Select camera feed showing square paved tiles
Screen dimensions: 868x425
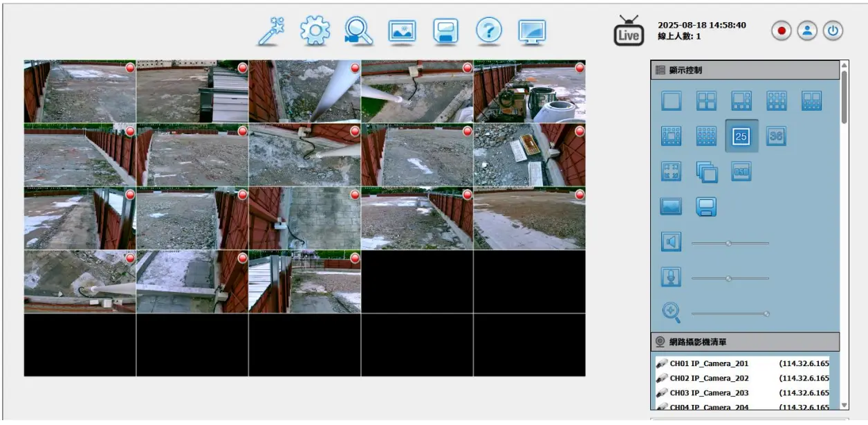305,218
